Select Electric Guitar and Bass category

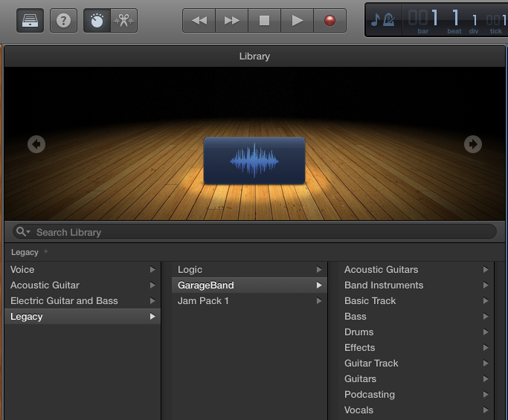83,300
